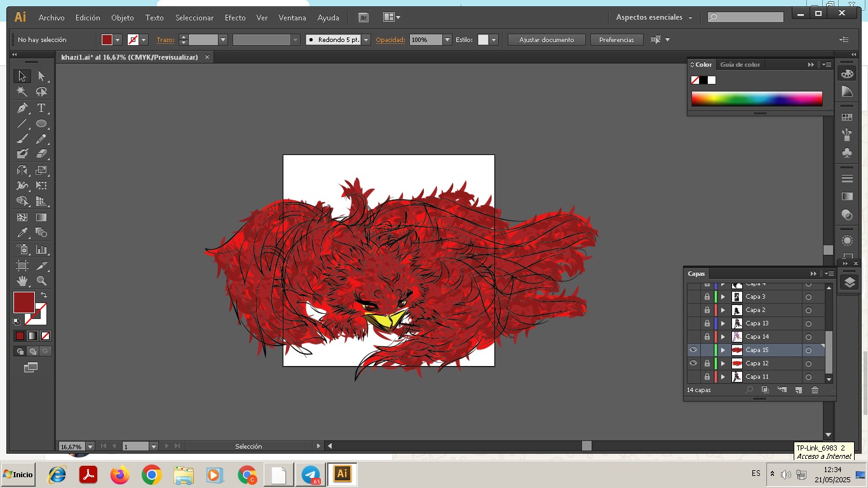The image size is (868, 488).
Task: Pick a color from the spectrum bar
Action: point(757,98)
